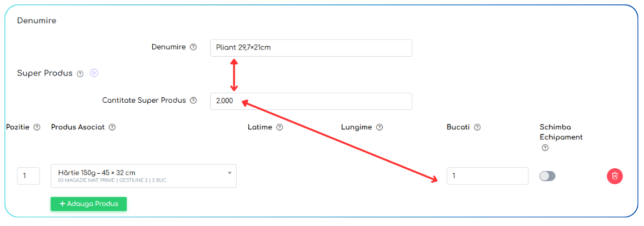Click the Cantitate Super Produs field
This screenshot has height=226, width=644.
pyautogui.click(x=311, y=101)
